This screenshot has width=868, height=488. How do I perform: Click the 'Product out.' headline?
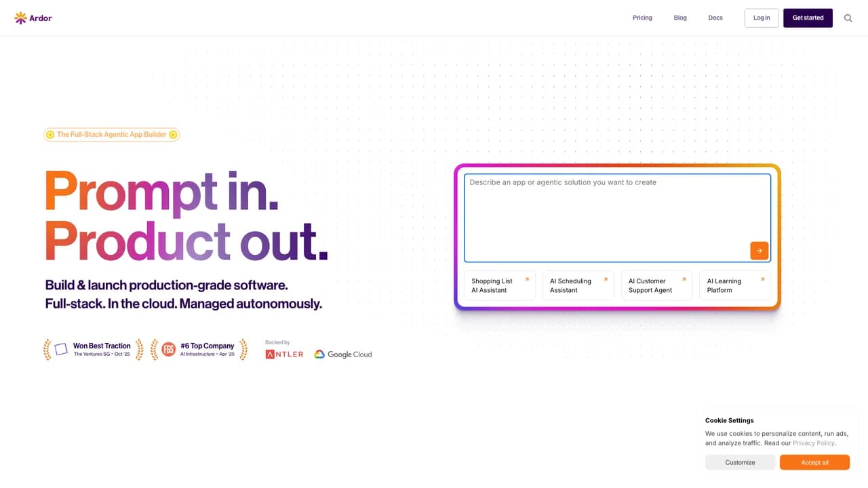186,241
